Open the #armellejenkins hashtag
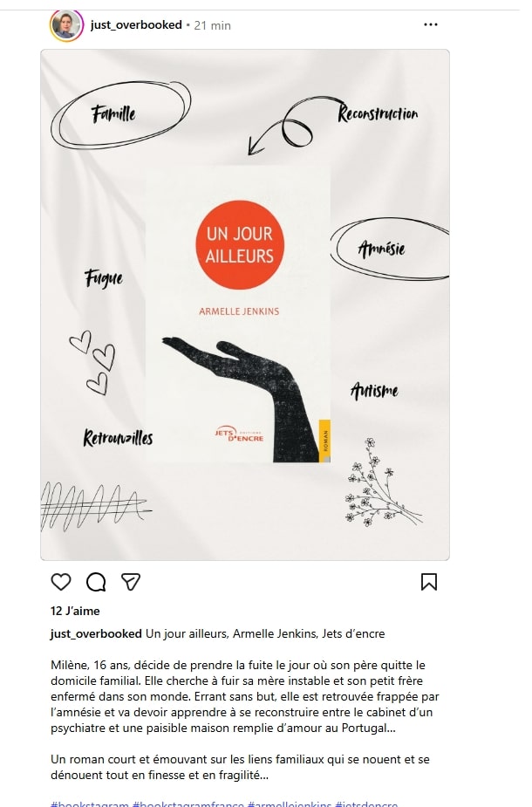The height and width of the screenshot is (807, 532). (290, 804)
